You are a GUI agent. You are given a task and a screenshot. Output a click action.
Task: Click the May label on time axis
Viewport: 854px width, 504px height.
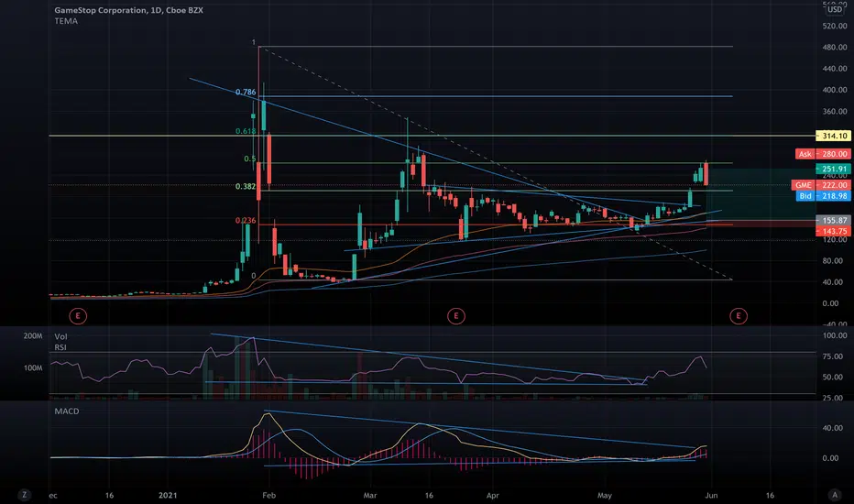(x=605, y=495)
